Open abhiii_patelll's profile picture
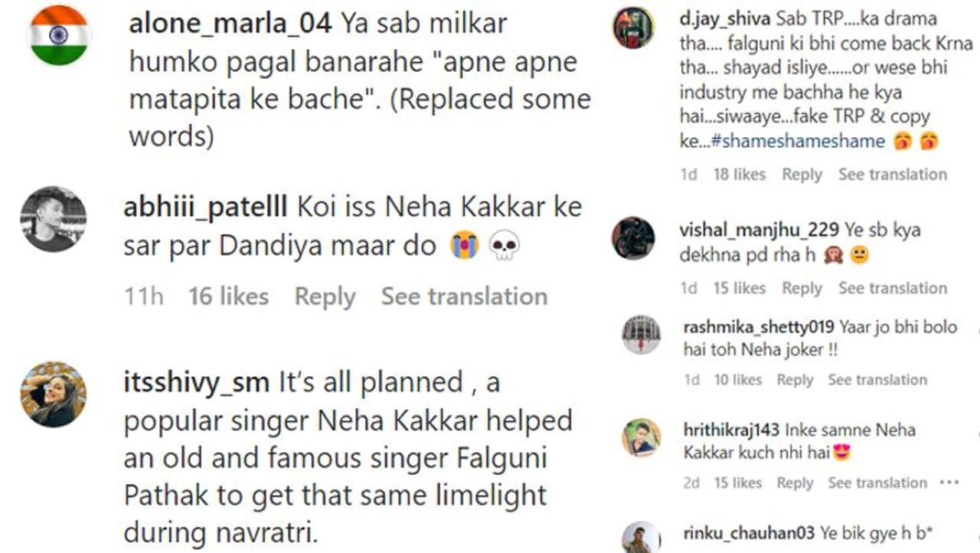980x553 pixels. pos(53,218)
